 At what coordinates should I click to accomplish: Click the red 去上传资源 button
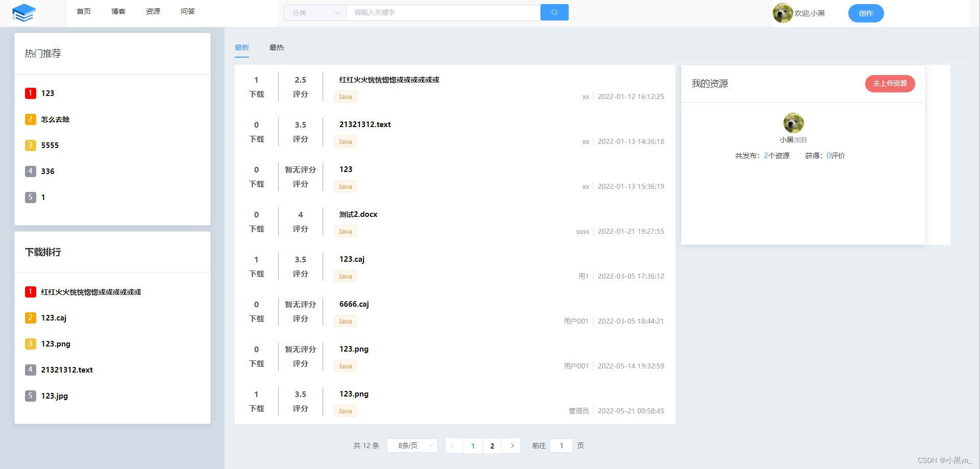coord(890,84)
